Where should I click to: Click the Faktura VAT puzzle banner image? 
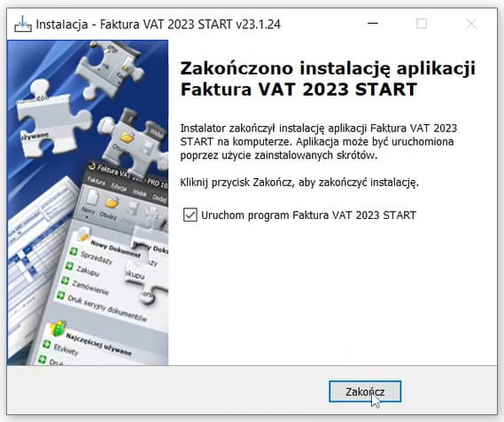click(88, 203)
